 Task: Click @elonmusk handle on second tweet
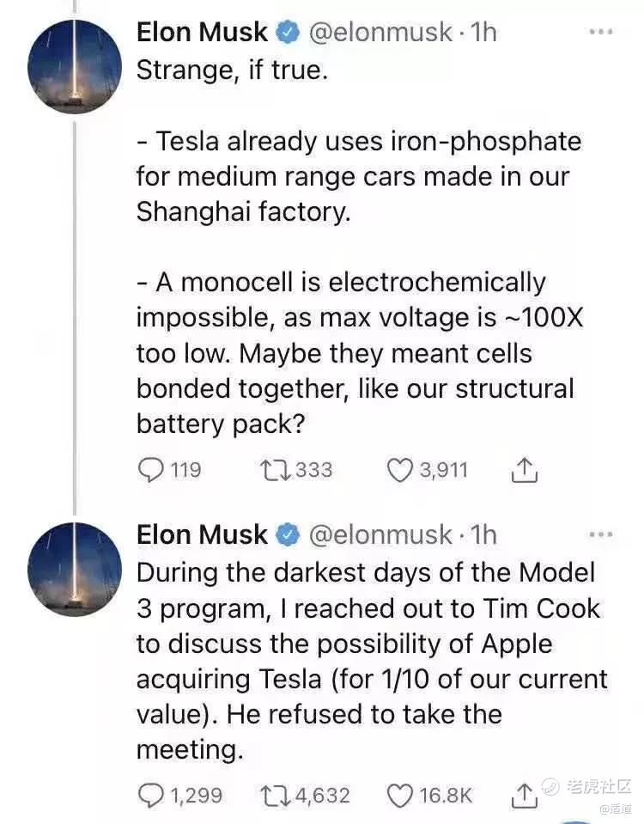[379, 534]
